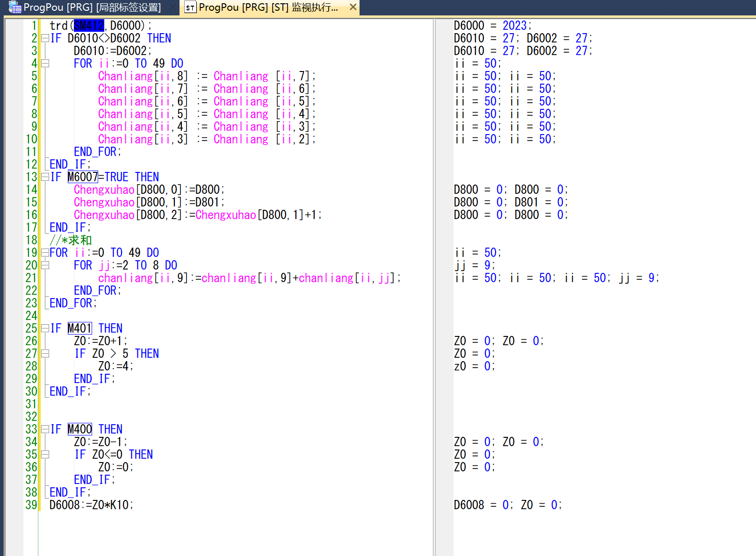Click the local label settings tab icon
Image resolution: width=756 pixels, height=556 pixels.
click(x=15, y=7)
